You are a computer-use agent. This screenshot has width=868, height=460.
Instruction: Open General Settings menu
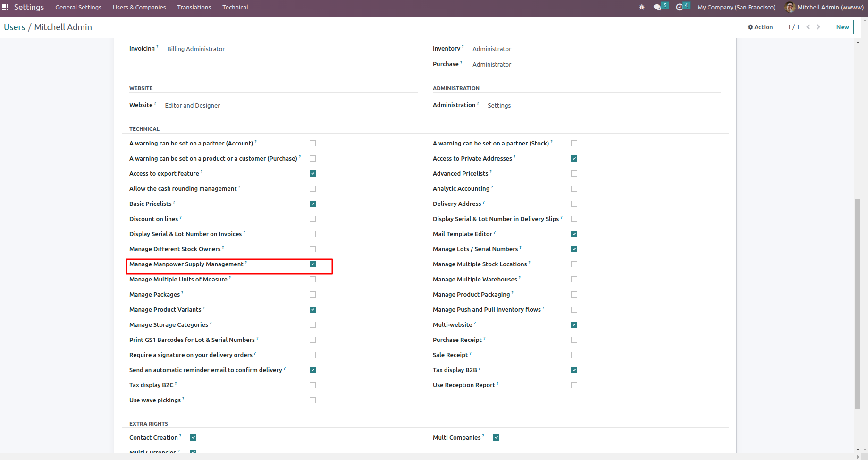(x=78, y=7)
